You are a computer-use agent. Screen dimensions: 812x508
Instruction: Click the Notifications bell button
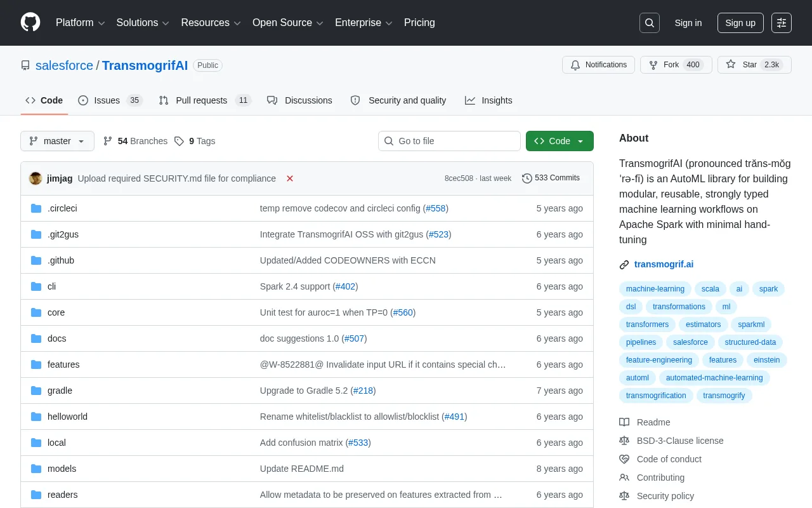click(598, 65)
